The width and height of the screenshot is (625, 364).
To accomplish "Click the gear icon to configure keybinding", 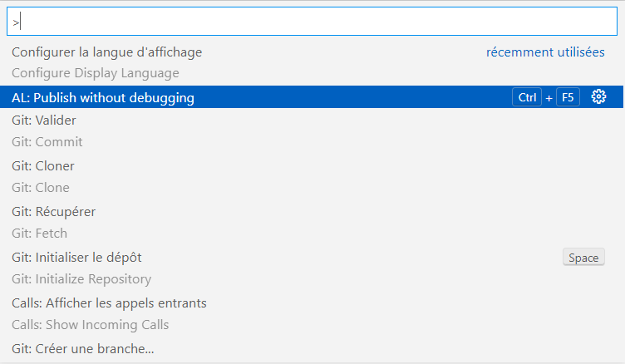I will coord(598,97).
